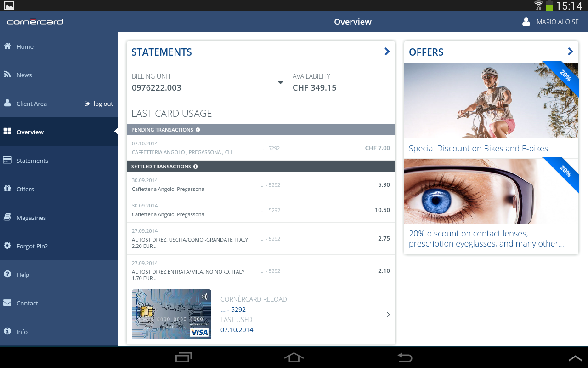
Task: Log out of the Client Area
Action: (x=98, y=103)
